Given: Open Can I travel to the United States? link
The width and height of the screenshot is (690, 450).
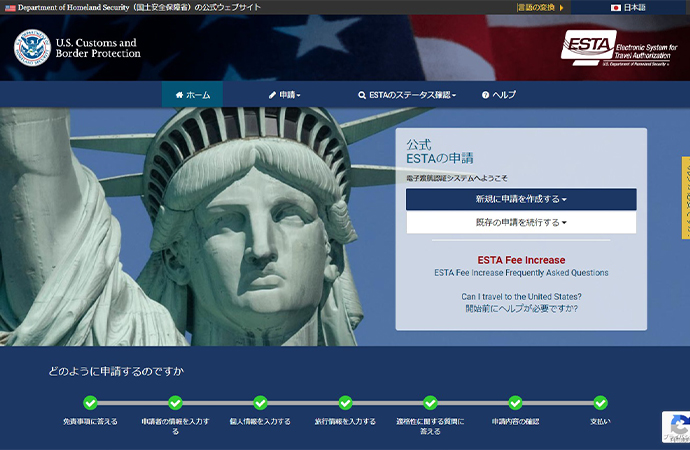Looking at the screenshot, I should [521, 296].
